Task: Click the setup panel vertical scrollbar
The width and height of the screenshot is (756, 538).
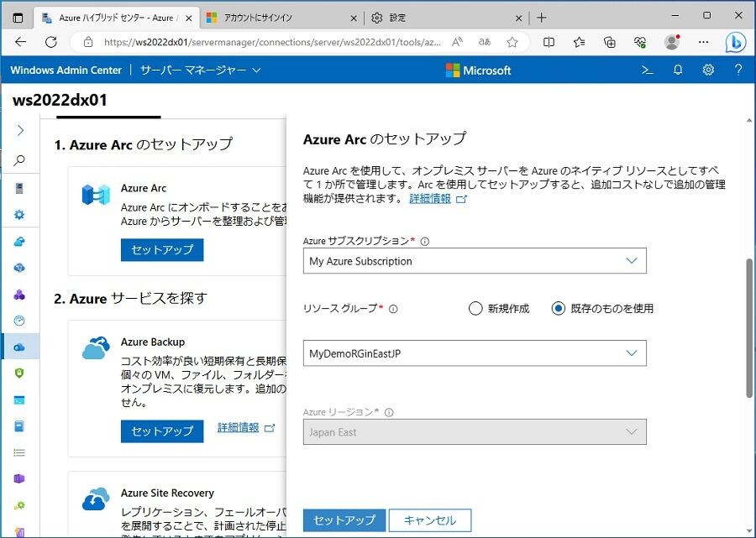Action: 748,327
